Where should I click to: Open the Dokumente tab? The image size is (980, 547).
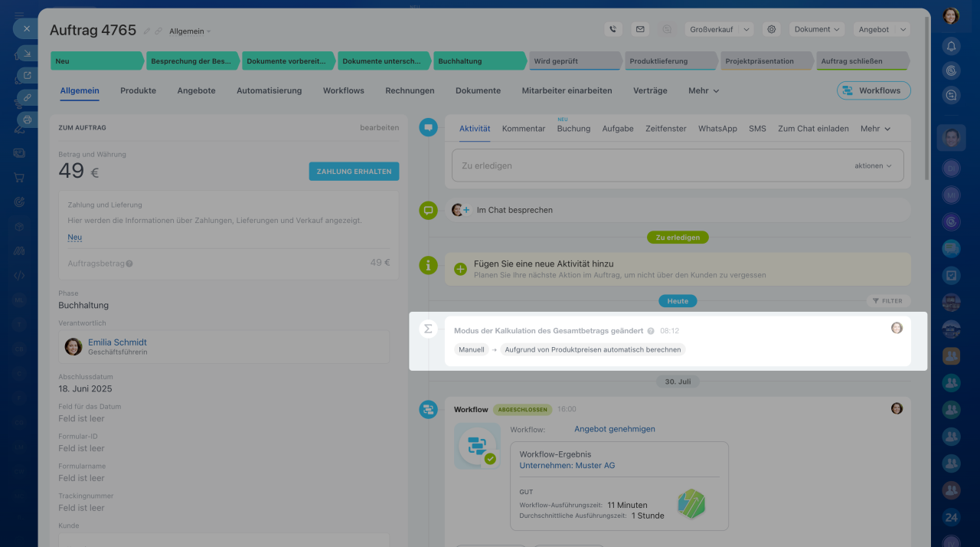point(478,90)
